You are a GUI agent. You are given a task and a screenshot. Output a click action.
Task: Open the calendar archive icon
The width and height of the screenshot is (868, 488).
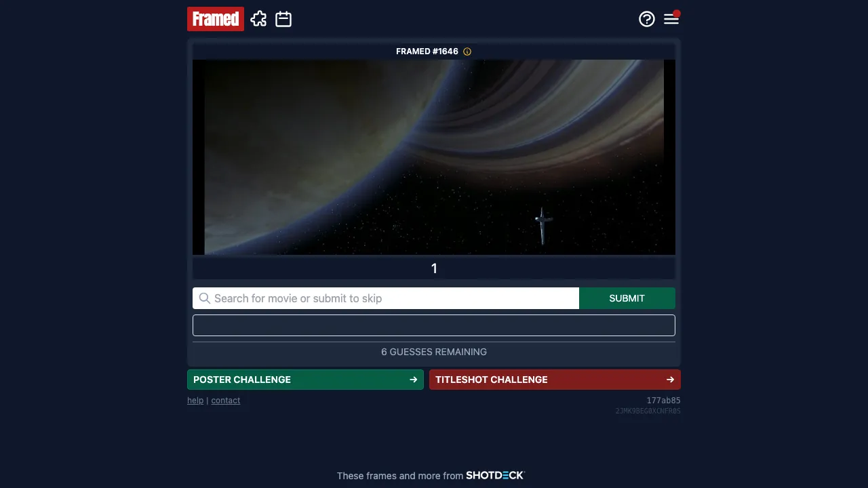[x=283, y=19]
